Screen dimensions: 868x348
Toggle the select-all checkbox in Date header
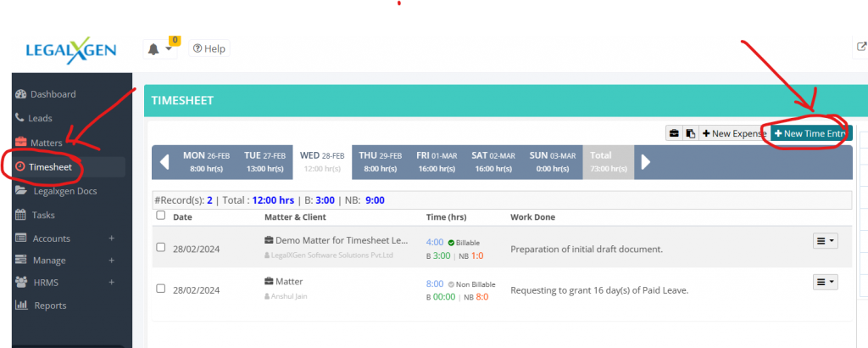pyautogui.click(x=161, y=216)
